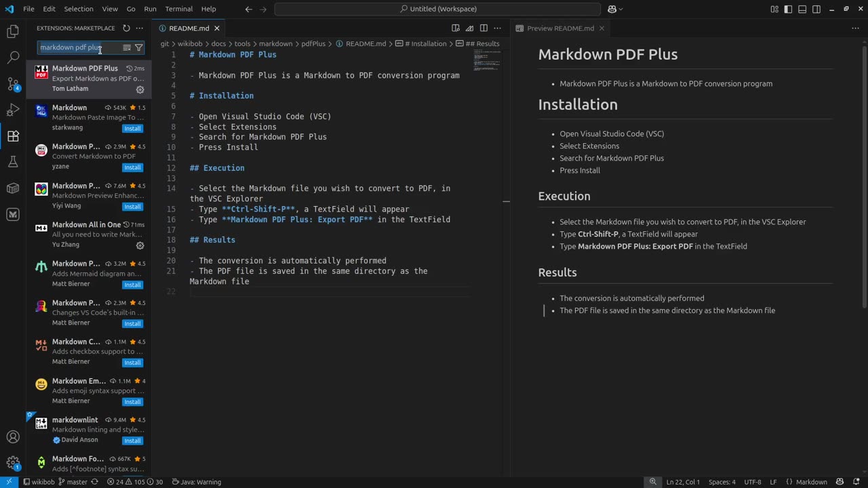The image size is (868, 488).
Task: Open the Help menu
Action: click(x=209, y=9)
